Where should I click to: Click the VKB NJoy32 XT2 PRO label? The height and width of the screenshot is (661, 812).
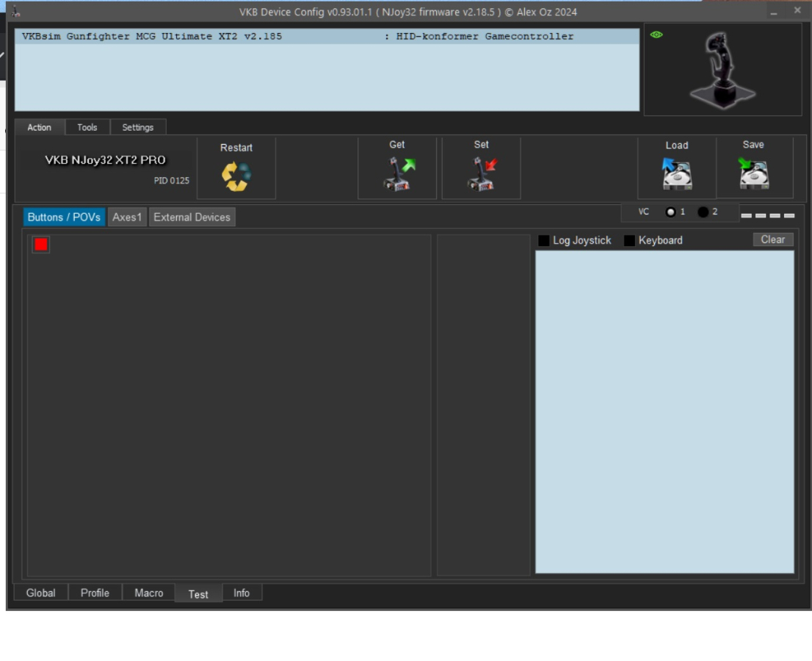pyautogui.click(x=105, y=160)
